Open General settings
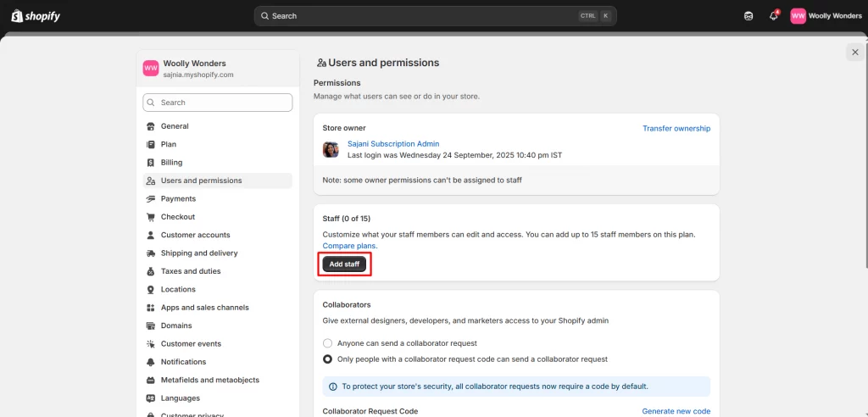The image size is (868, 417). click(x=218, y=126)
